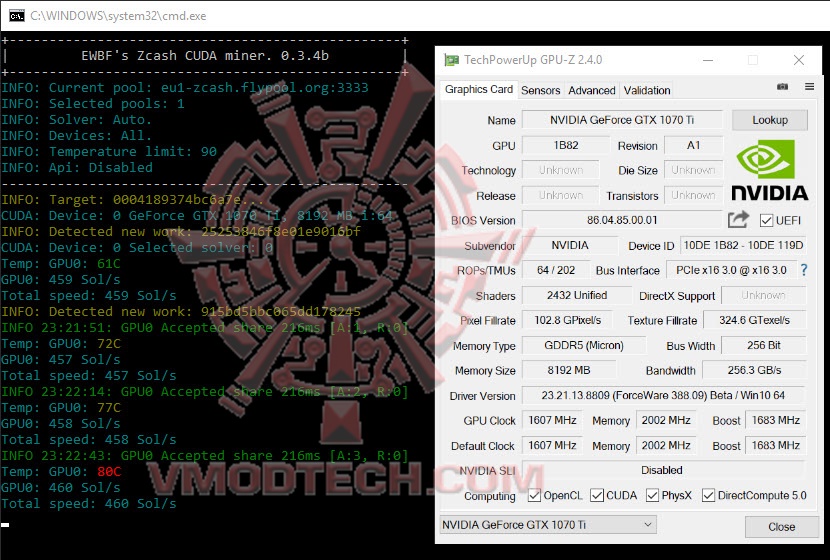This screenshot has height=560, width=830.
Task: Click the ROPs/TMUs 64 / 202 field
Action: click(556, 270)
